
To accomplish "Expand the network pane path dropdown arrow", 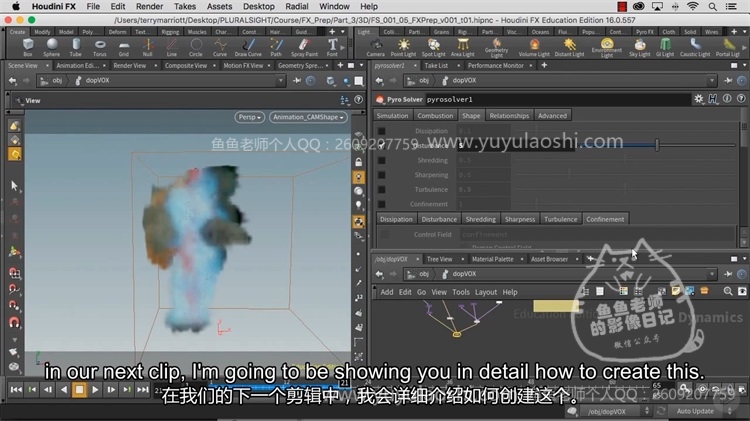I will coord(712,274).
